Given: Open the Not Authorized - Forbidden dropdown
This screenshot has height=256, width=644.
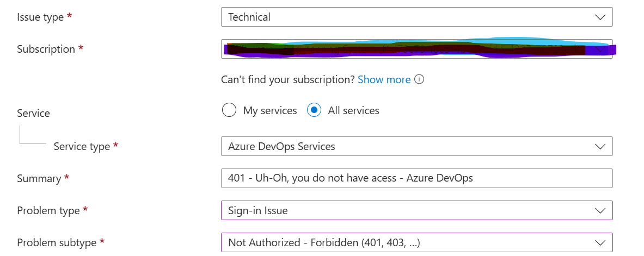Looking at the screenshot, I should click(x=417, y=243).
